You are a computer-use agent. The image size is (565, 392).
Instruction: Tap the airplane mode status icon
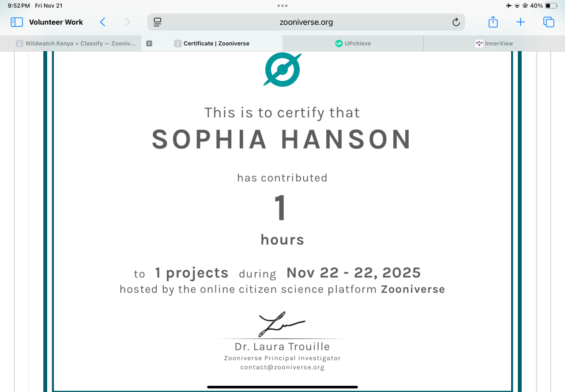(509, 6)
